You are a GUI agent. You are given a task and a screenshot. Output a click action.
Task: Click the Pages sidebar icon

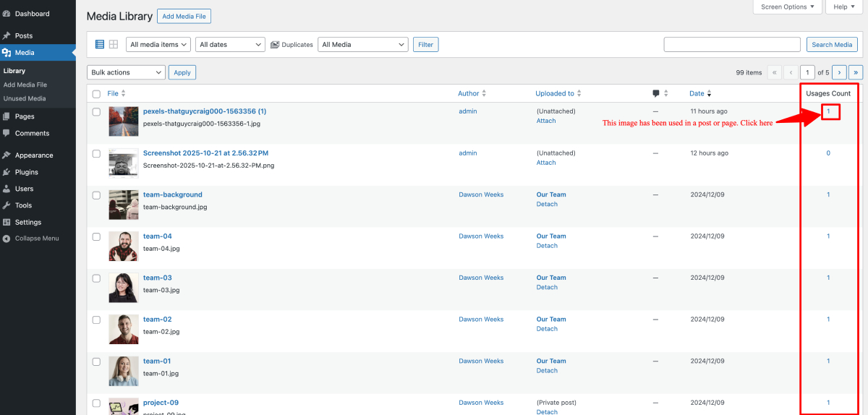tap(7, 116)
